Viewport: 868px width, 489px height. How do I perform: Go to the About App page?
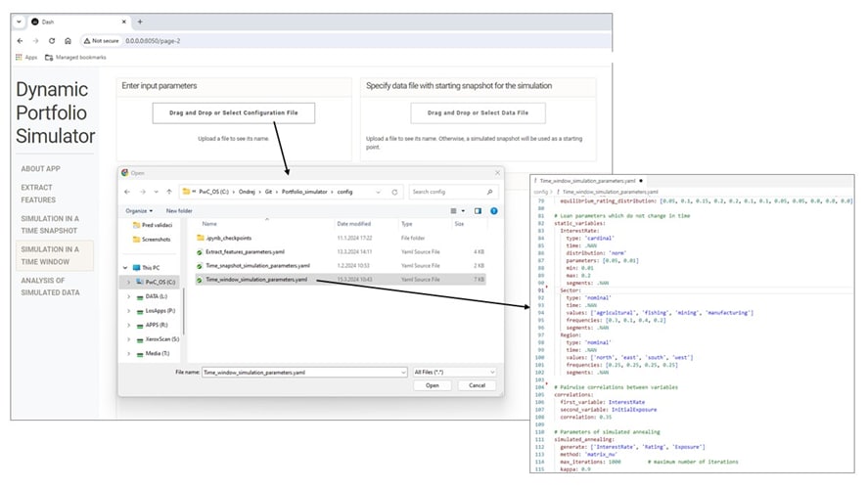pos(41,168)
